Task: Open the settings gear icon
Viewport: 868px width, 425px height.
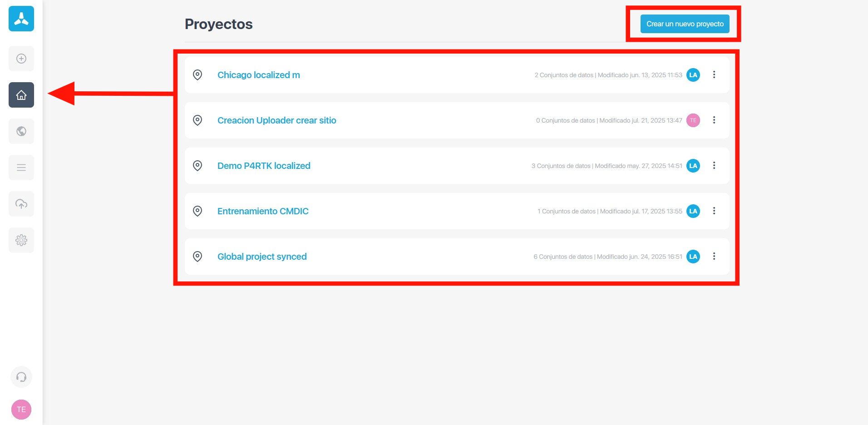Action: (x=21, y=240)
